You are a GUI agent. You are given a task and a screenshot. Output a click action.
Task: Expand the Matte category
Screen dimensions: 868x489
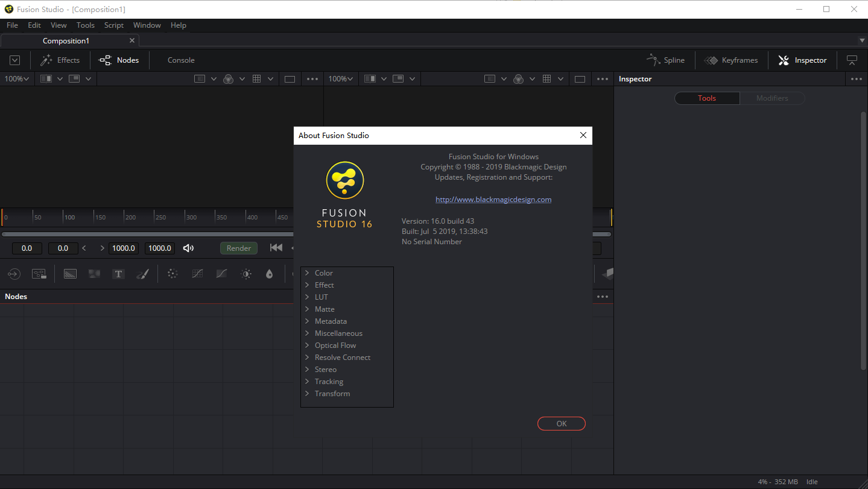(307, 309)
